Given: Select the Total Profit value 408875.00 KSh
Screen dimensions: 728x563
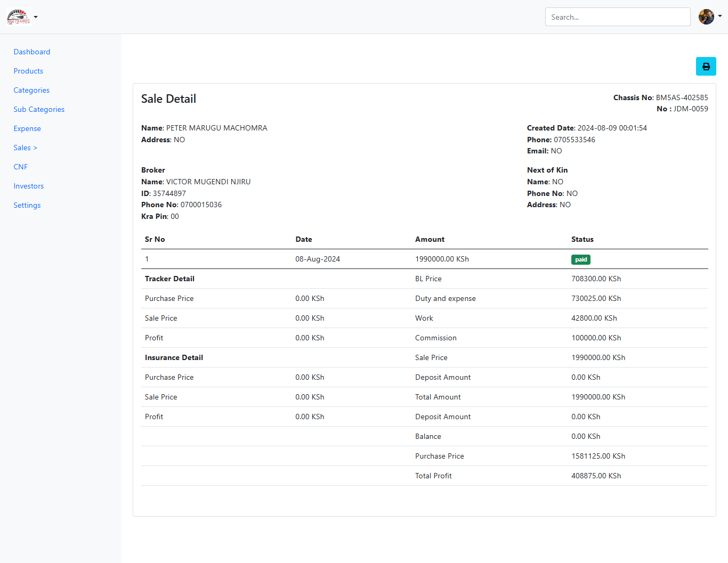Looking at the screenshot, I should [x=596, y=476].
